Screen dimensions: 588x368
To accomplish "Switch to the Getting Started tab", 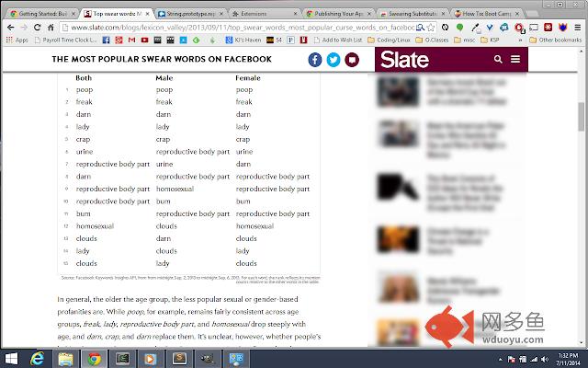I will click(x=42, y=14).
